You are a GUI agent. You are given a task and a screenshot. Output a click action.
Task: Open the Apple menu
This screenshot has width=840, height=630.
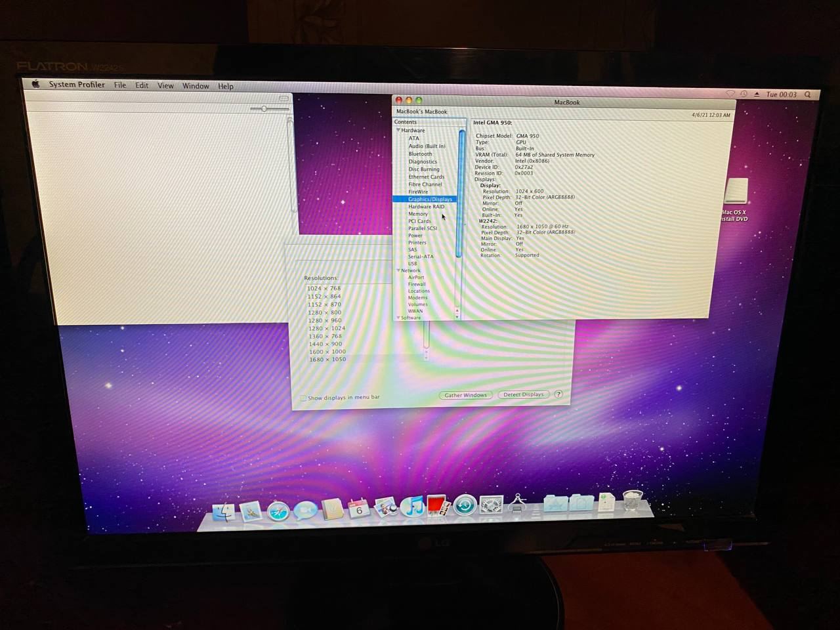35,84
